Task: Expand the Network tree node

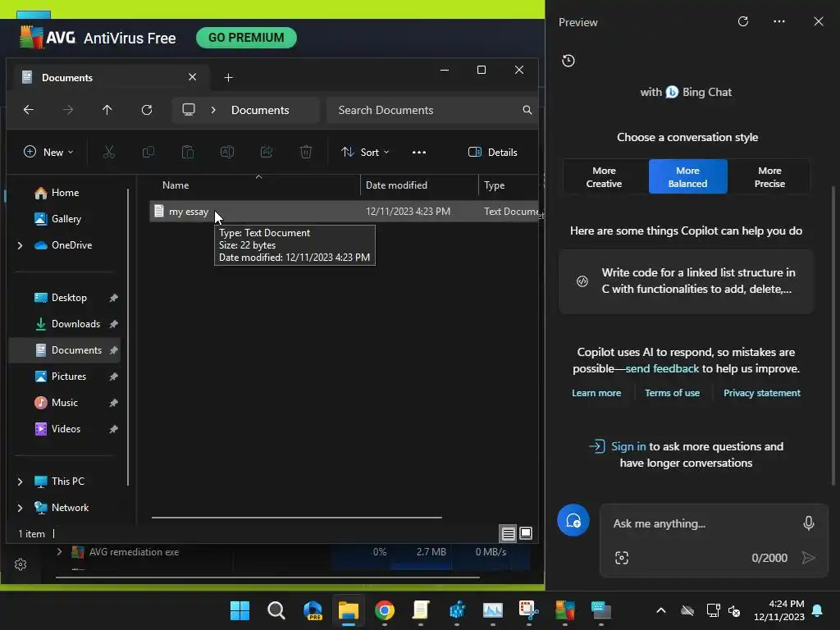Action: [x=21, y=508]
